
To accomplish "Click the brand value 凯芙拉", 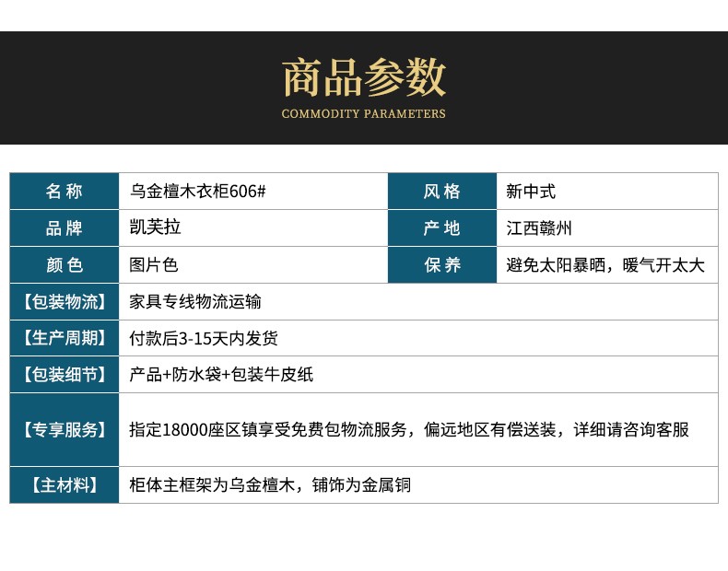I will click(x=156, y=228).
